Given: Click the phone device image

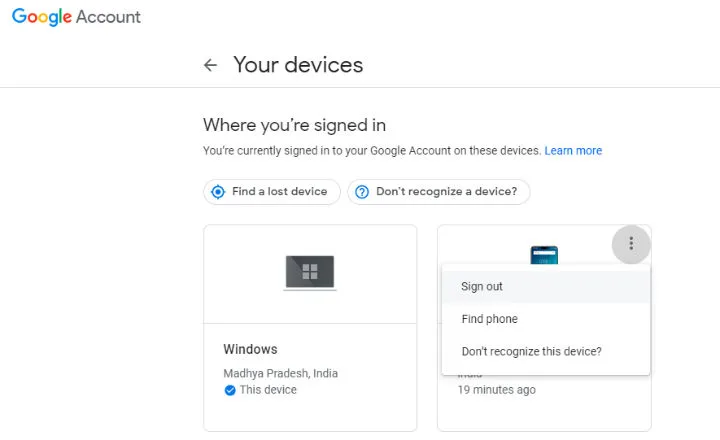Looking at the screenshot, I should coord(544,255).
